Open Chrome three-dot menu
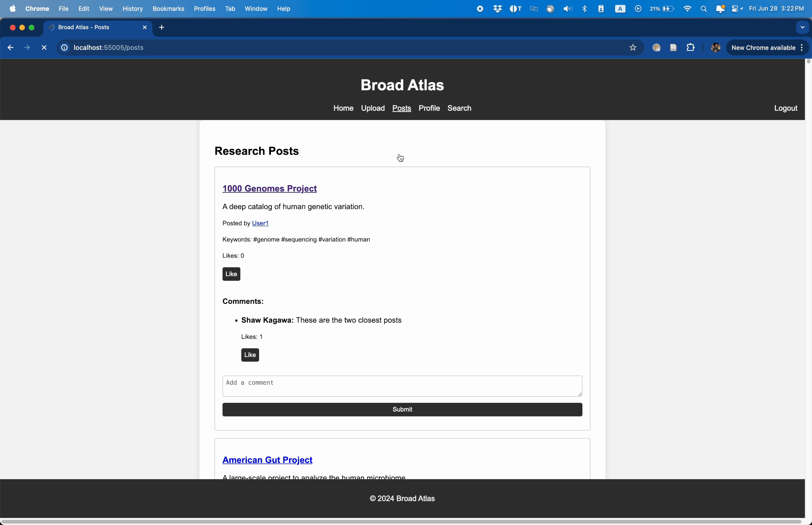Screen dimensions: 812x525 [802, 48]
